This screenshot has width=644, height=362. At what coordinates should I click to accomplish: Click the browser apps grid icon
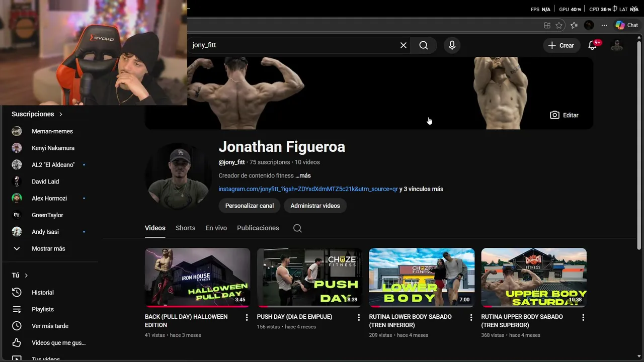tap(547, 25)
